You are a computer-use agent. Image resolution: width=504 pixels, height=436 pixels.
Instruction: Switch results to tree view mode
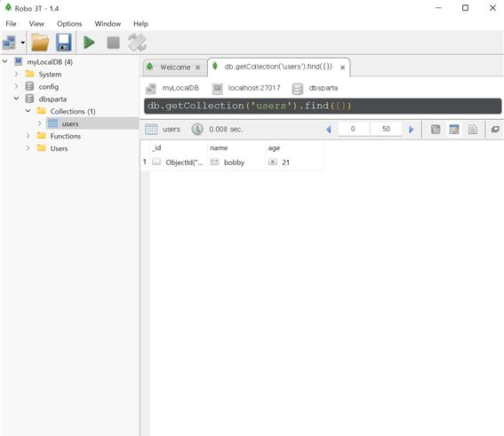point(436,130)
